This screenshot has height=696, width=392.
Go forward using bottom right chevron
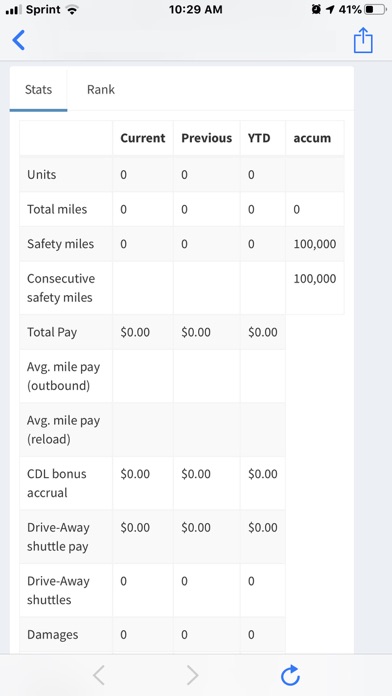[x=193, y=675]
